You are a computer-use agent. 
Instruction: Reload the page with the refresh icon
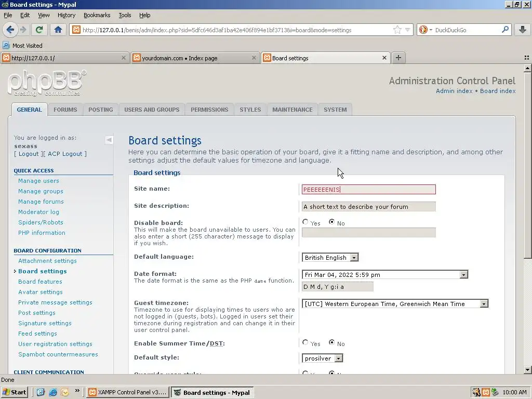point(39,30)
